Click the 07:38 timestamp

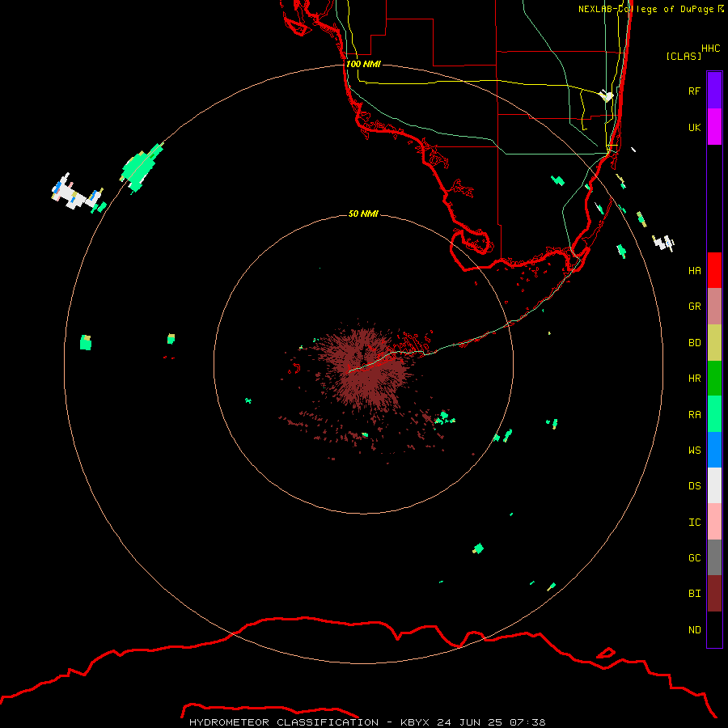[527, 722]
